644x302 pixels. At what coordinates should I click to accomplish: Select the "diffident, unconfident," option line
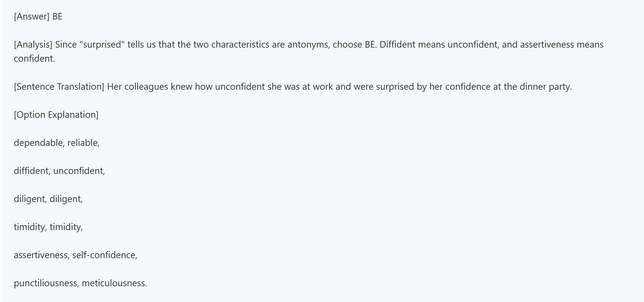(59, 171)
